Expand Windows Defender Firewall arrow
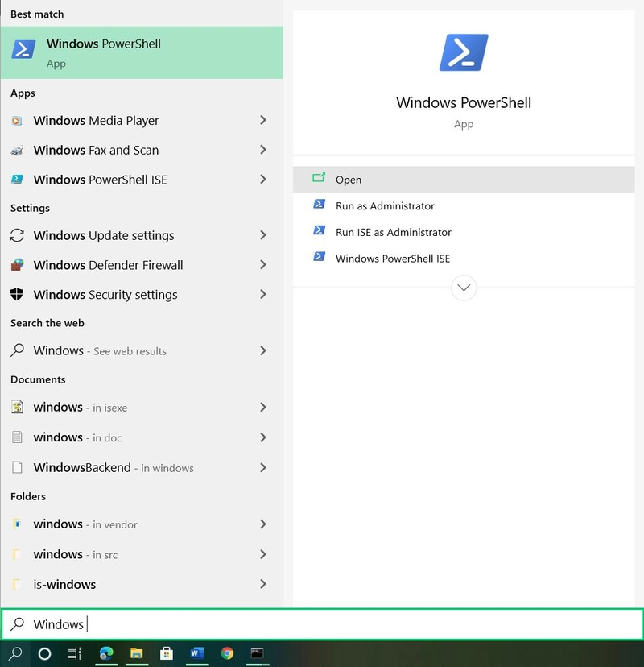Image resolution: width=644 pixels, height=667 pixels. click(263, 264)
